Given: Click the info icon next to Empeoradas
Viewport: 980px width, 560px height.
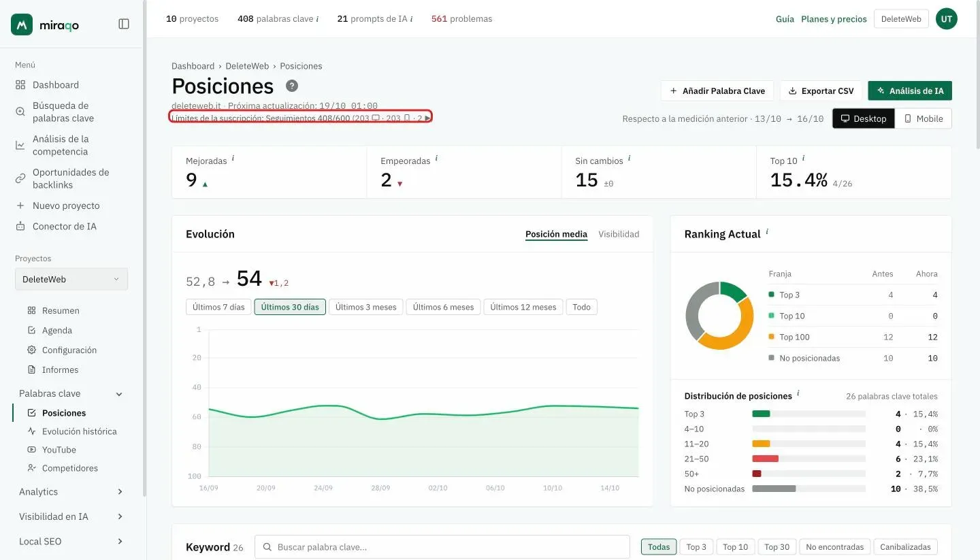Looking at the screenshot, I should 436,158.
